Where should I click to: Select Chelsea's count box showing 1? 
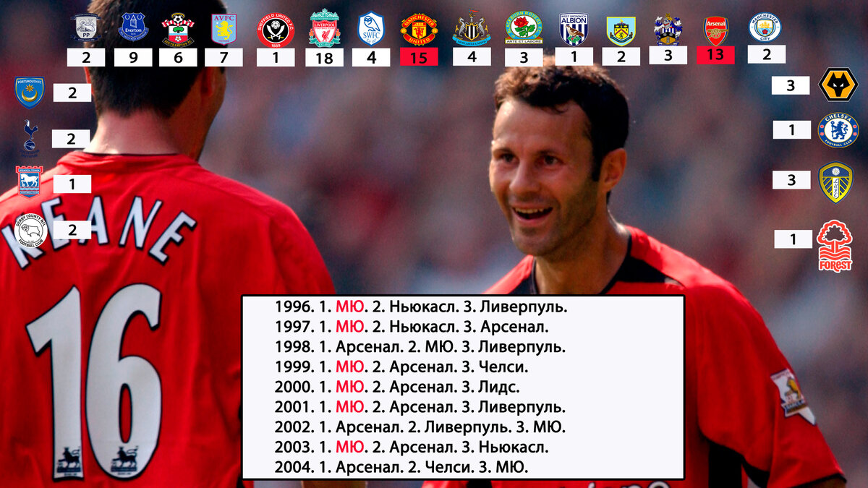coord(792,129)
